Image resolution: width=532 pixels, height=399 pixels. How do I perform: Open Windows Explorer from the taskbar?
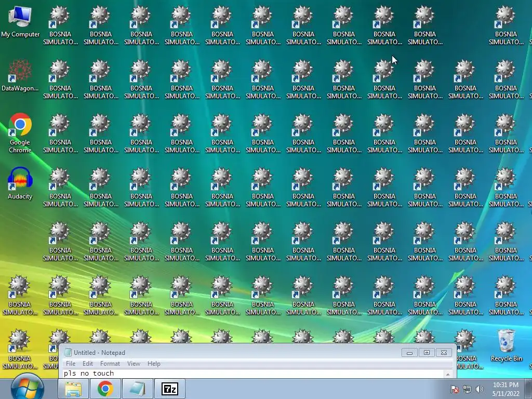click(74, 389)
